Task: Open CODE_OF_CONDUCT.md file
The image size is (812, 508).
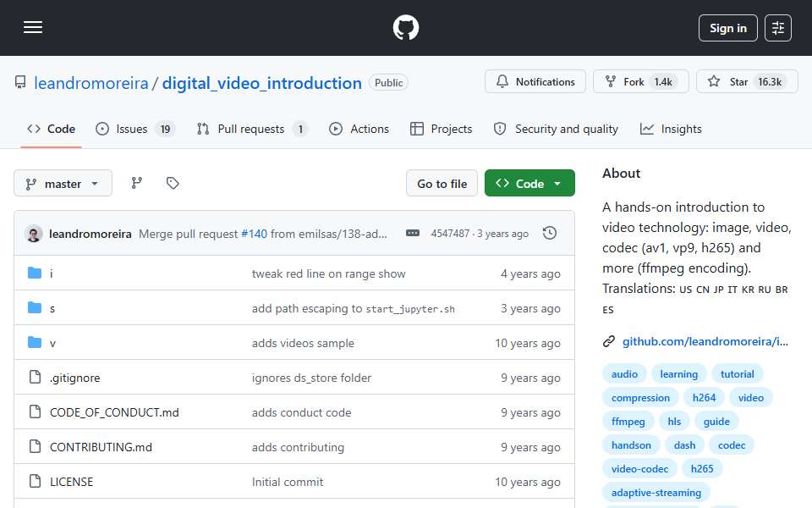Action: (114, 412)
